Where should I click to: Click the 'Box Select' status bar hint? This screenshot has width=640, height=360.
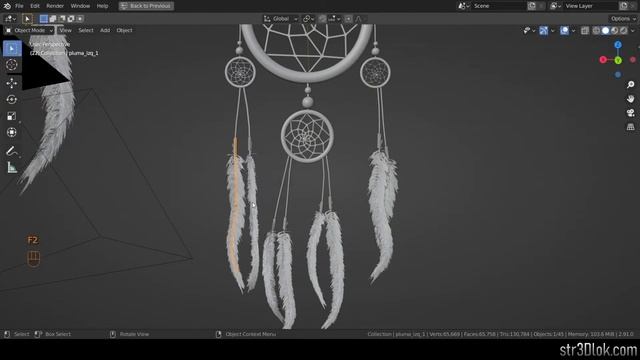coord(58,334)
